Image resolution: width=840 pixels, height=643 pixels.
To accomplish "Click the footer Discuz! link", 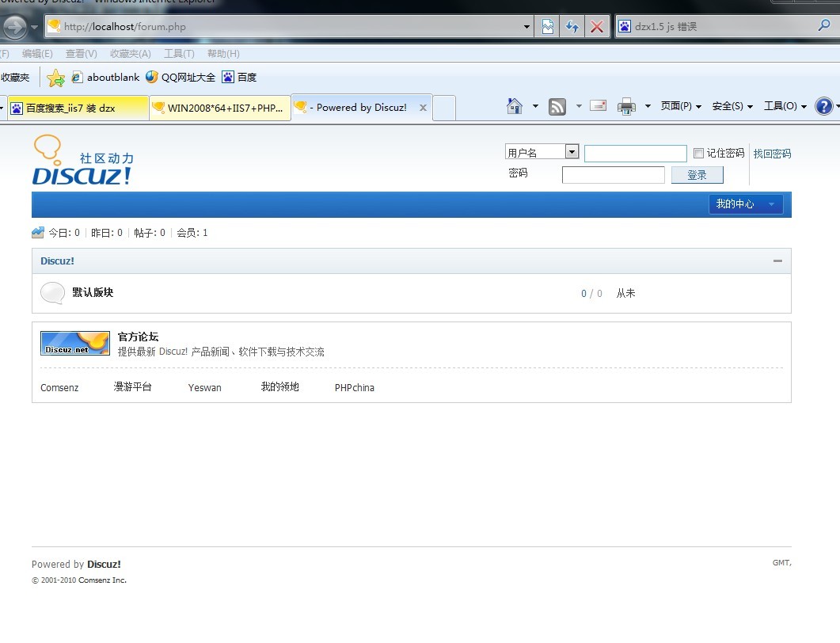I will [104, 565].
